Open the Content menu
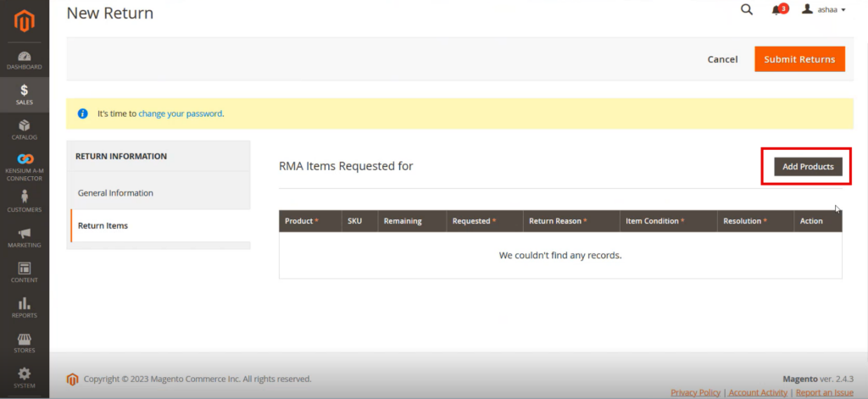 point(25,273)
